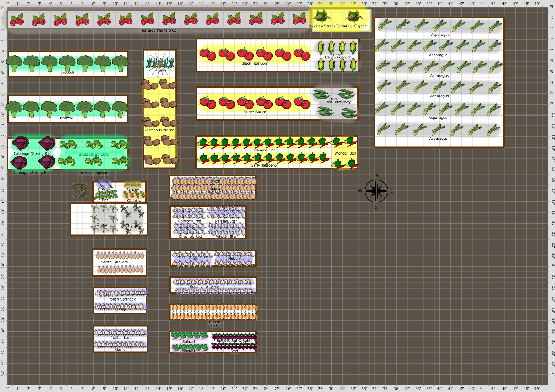Select the 'Early Jalapeno' label
The image size is (555, 392).
pos(264,166)
